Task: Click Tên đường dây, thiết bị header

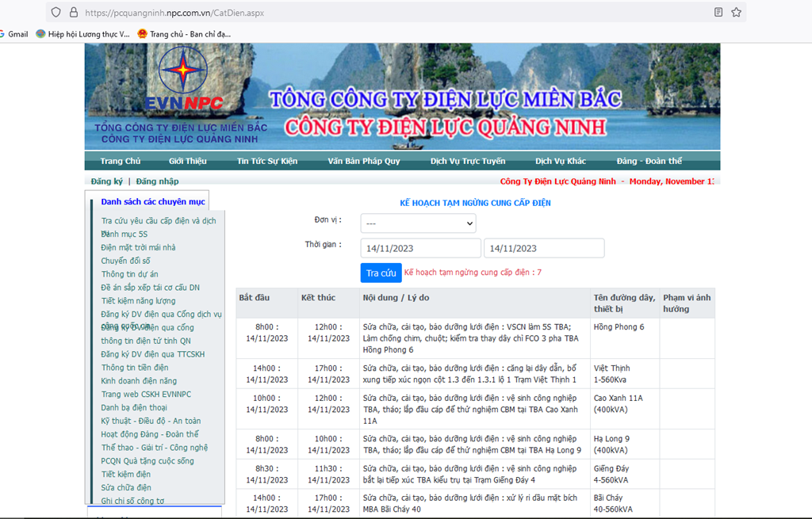Action: coord(625,303)
